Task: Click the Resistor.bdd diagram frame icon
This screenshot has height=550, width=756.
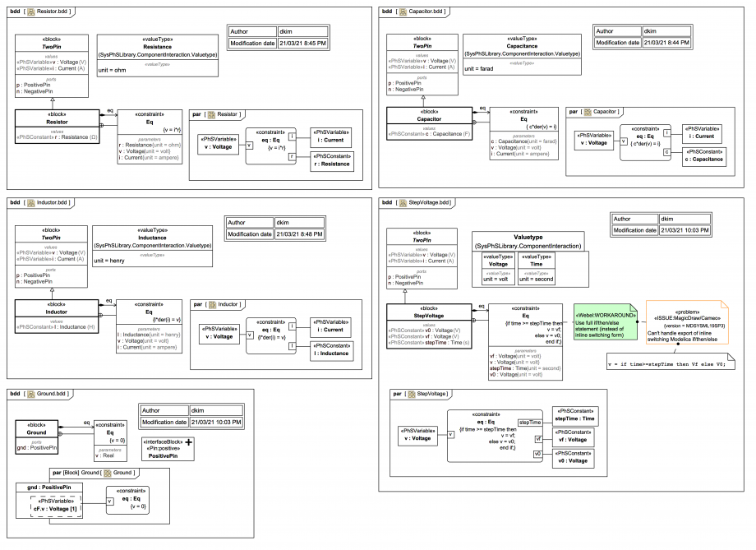Action: pyautogui.click(x=32, y=12)
